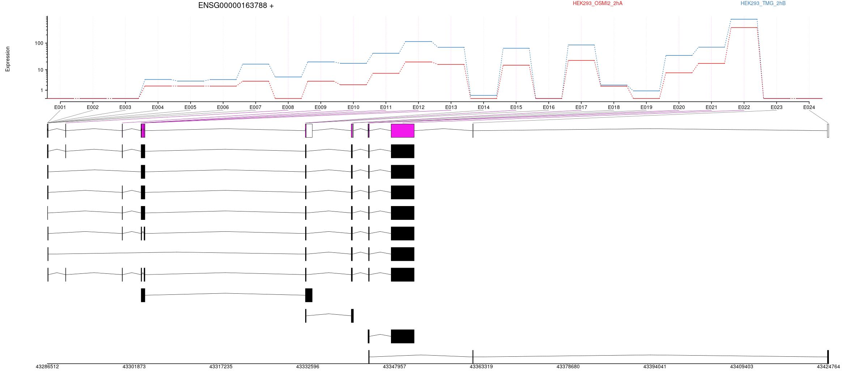Click exon bin label E014

coord(484,107)
